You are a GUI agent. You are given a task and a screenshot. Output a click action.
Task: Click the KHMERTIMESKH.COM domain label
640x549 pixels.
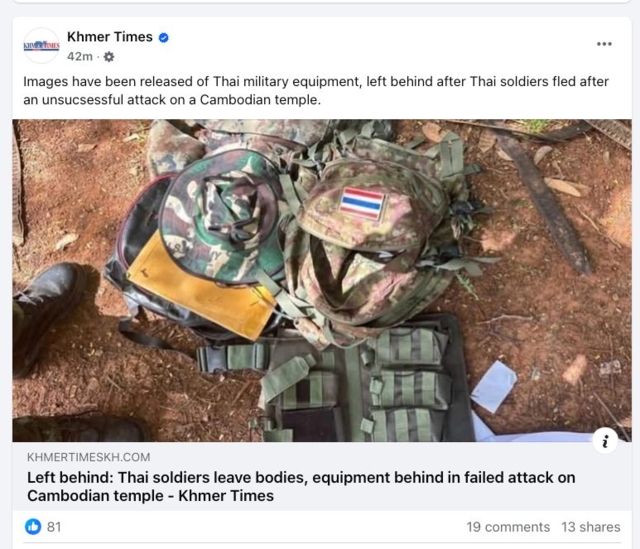coord(89,457)
